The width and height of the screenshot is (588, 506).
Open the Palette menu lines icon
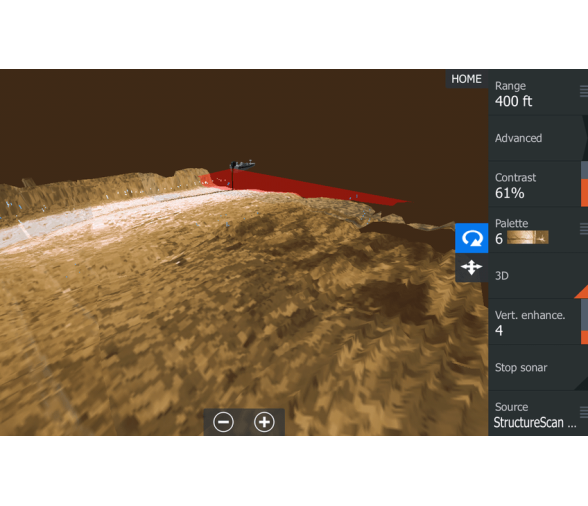(584, 228)
